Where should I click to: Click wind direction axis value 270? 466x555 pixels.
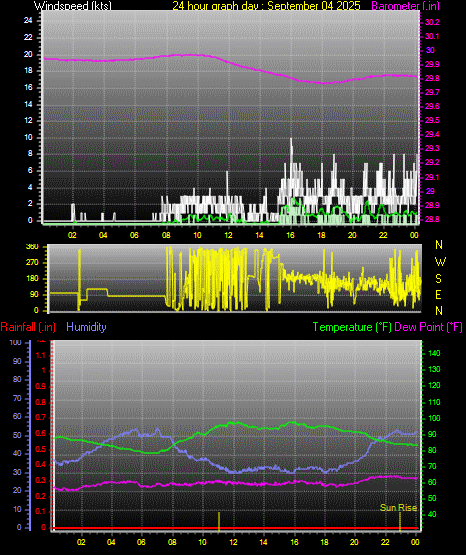click(32, 263)
